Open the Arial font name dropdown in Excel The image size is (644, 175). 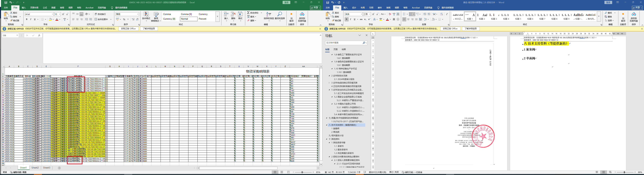(52, 14)
